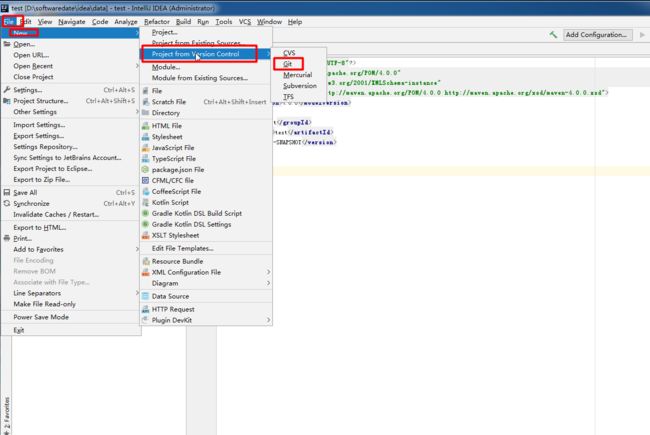Screen dimensions: 650x435
Task: Expand the Open Recent submenu arrow
Action: coord(137,66)
